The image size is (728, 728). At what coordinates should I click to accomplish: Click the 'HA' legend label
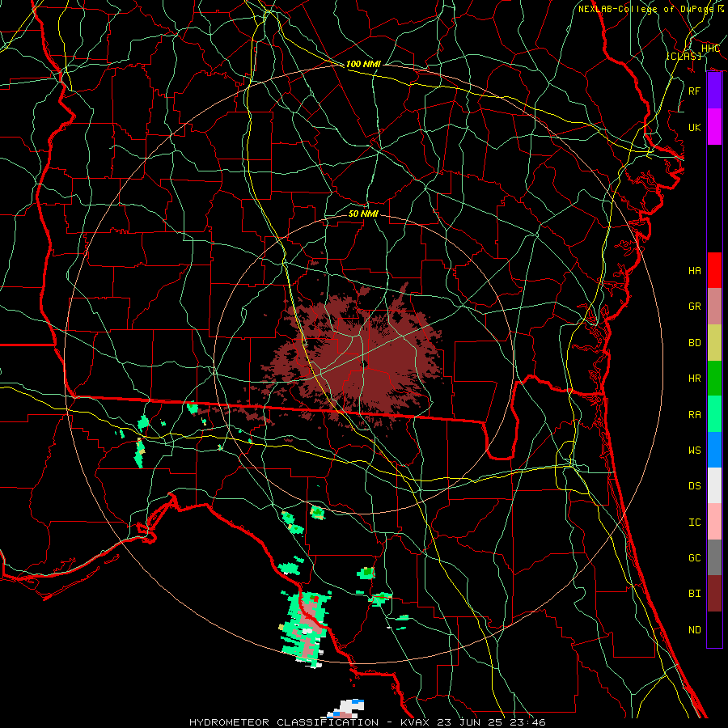click(694, 271)
